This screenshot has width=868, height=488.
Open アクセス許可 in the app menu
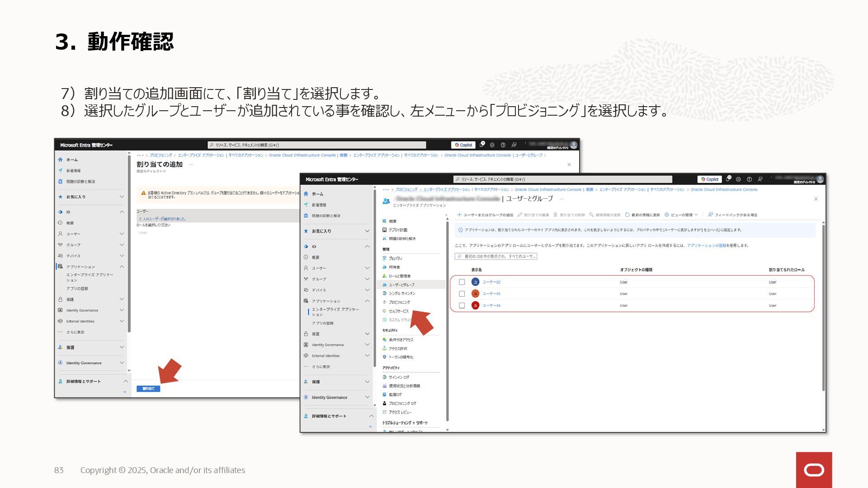pyautogui.click(x=398, y=348)
